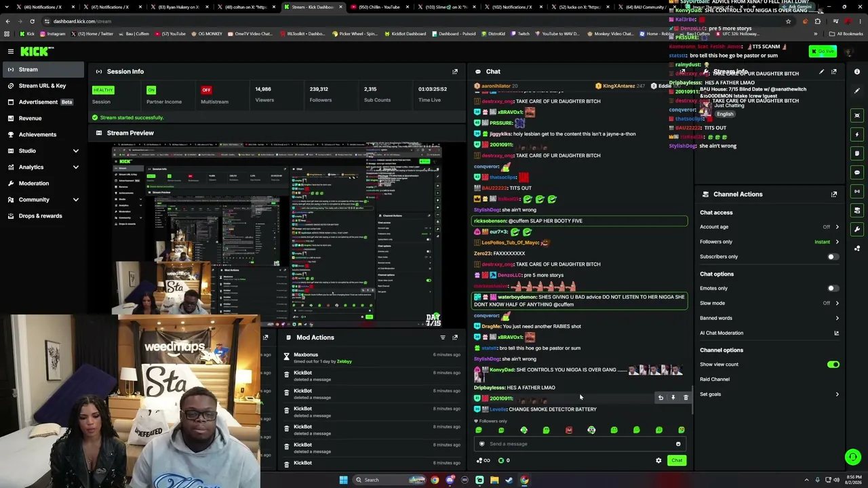Screen dimensions: 868x488
Task: Open Drops & rewards in sidebar
Action: (x=43, y=216)
